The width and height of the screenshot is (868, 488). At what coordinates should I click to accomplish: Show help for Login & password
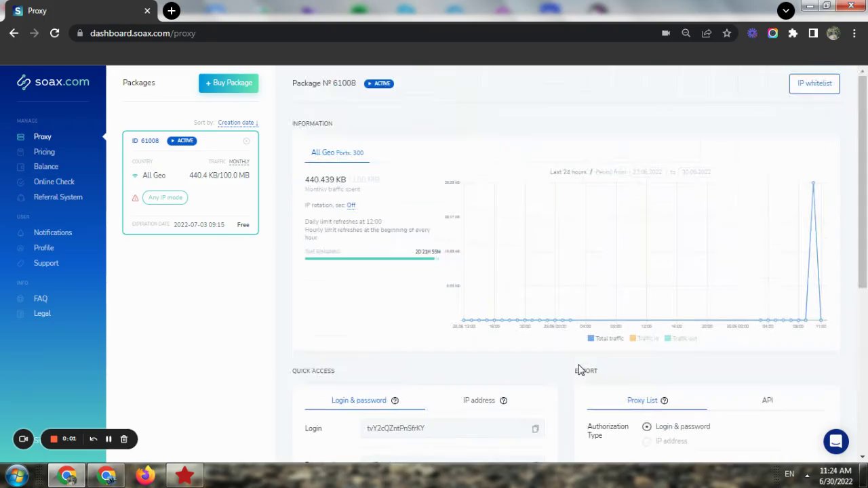click(395, 401)
